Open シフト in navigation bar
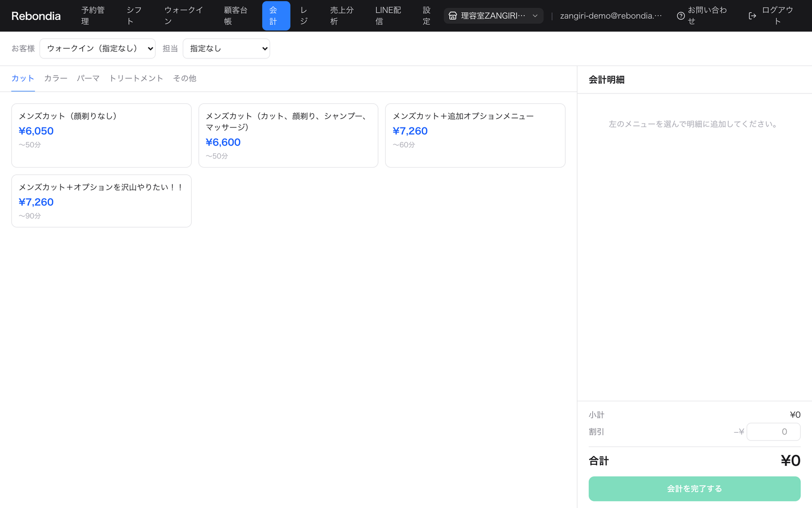 pos(134,16)
